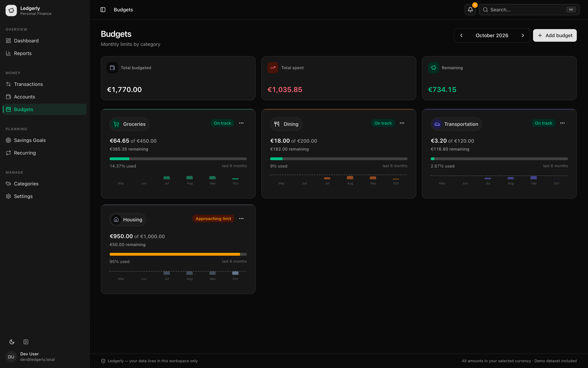Screen dimensions: 588x368
Task: Click the Remaining piggy bank icon
Action: 433,68
